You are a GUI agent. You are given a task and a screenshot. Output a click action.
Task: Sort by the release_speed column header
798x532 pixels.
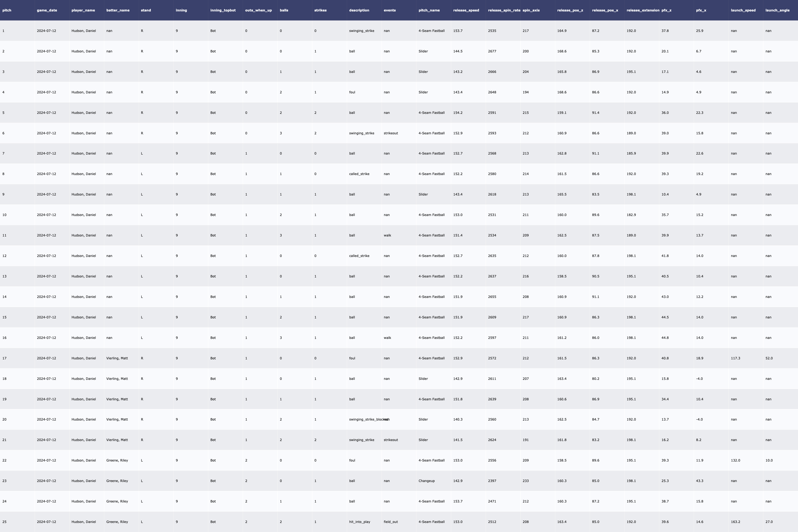click(466, 10)
